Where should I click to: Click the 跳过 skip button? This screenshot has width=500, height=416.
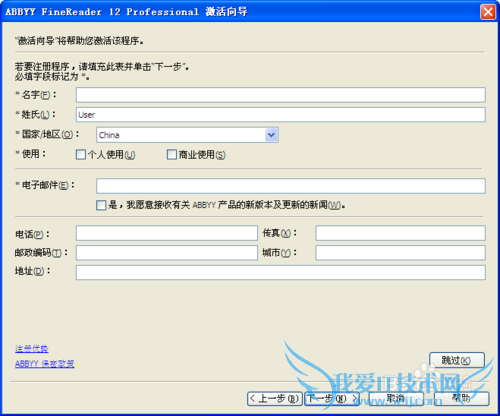[x=457, y=360]
